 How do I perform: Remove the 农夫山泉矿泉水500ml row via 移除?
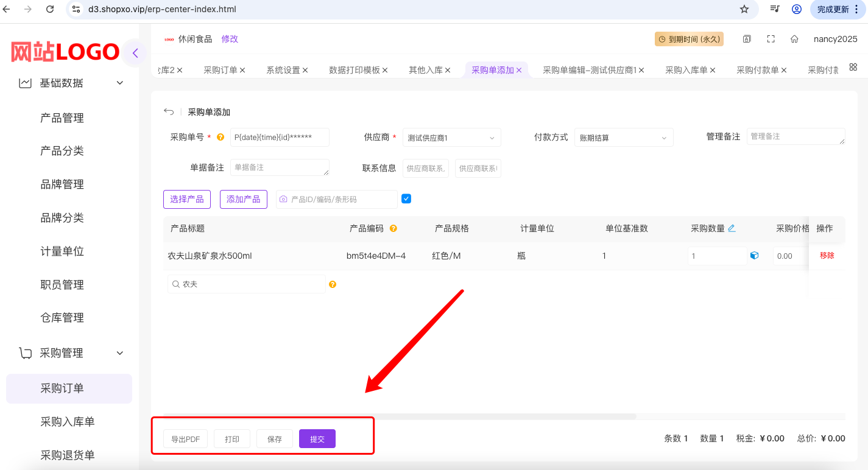827,256
